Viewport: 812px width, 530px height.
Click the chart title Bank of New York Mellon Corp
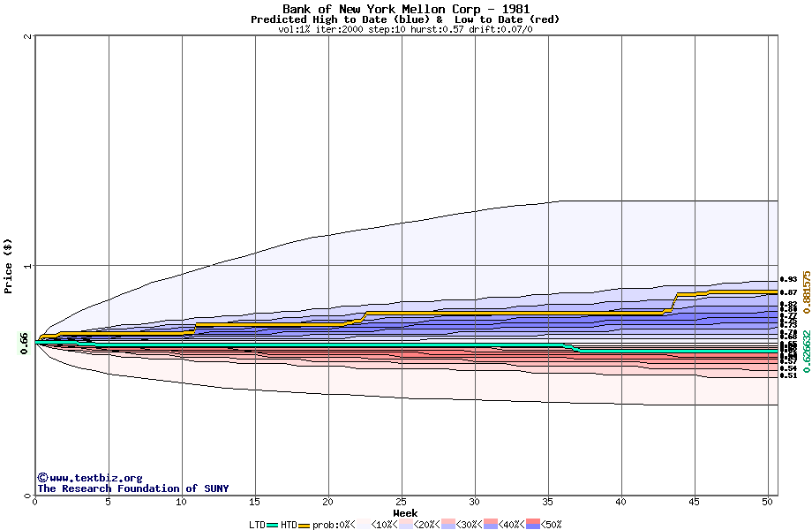coord(406,9)
